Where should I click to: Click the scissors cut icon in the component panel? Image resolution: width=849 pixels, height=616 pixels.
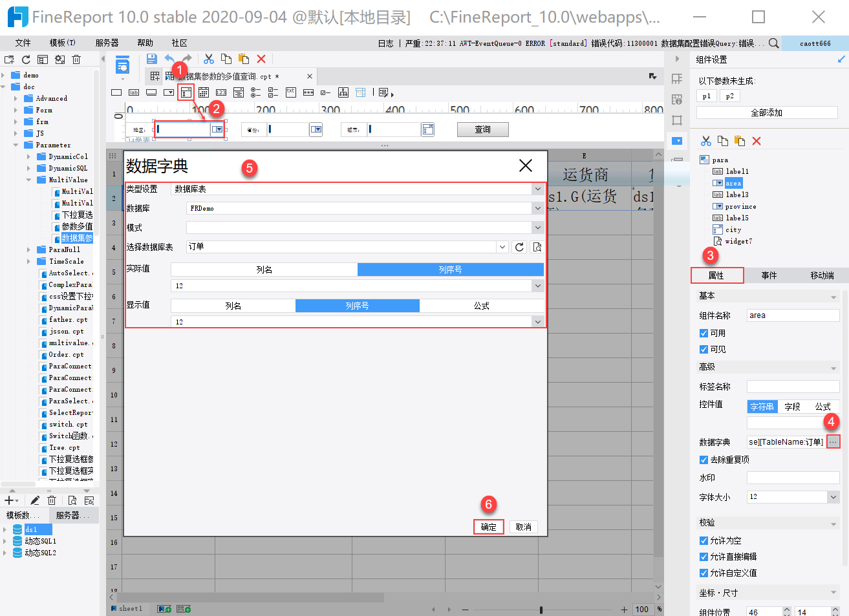[x=705, y=141]
